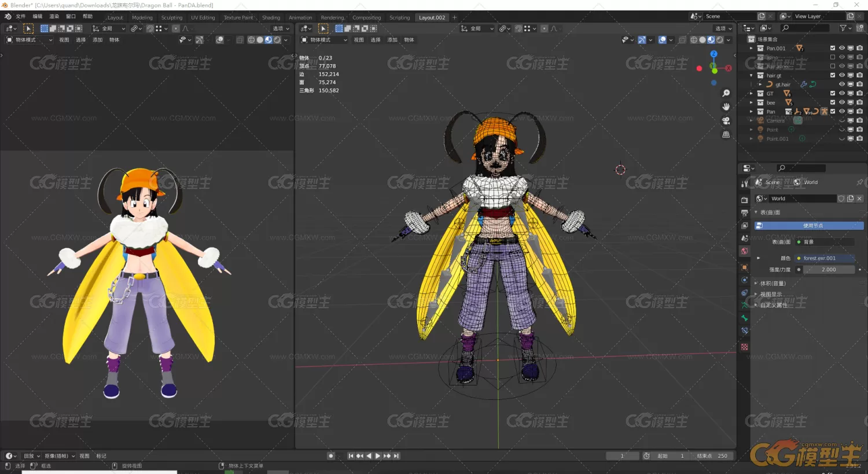Switch orthographic/perspective grid gizmo in right viewport
This screenshot has width=868, height=474.
coord(726,135)
